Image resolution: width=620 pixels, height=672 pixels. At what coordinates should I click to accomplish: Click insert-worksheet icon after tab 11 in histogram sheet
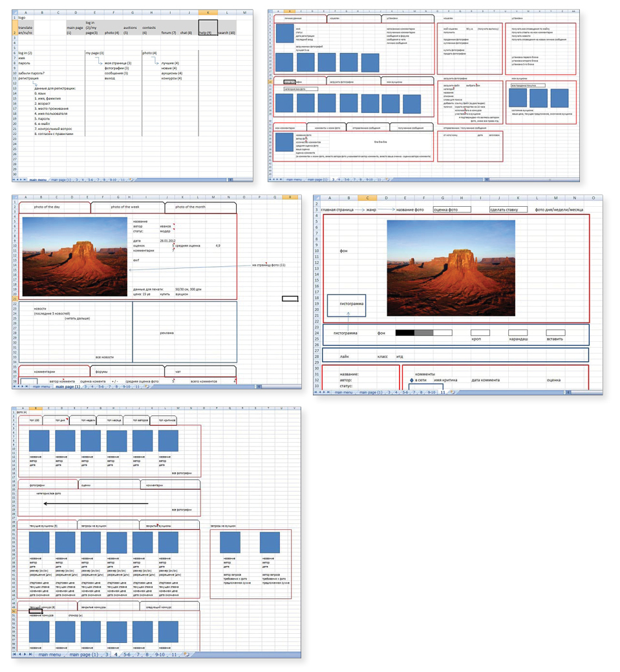pyautogui.click(x=452, y=392)
